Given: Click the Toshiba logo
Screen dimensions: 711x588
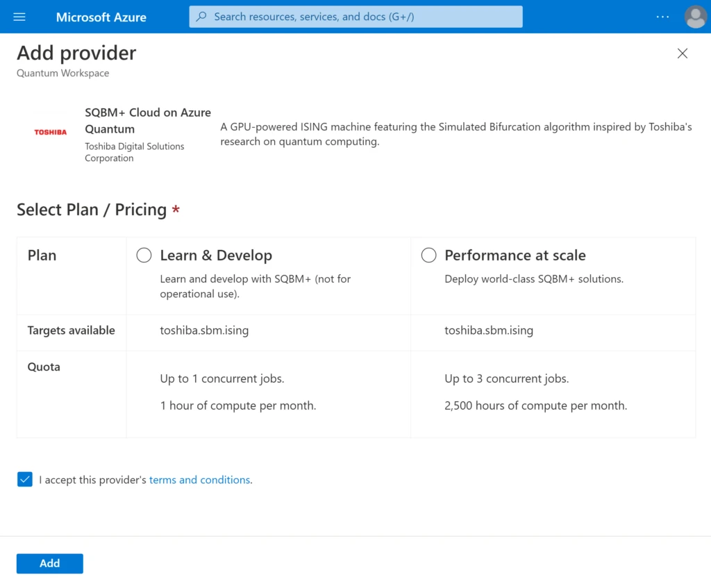Looking at the screenshot, I should tap(50, 132).
